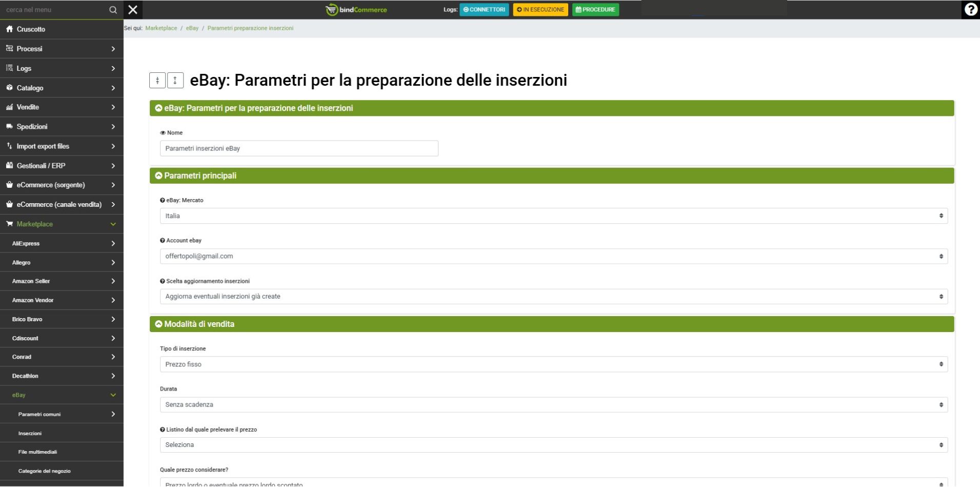Open the Cruscotto menu item

click(31, 29)
